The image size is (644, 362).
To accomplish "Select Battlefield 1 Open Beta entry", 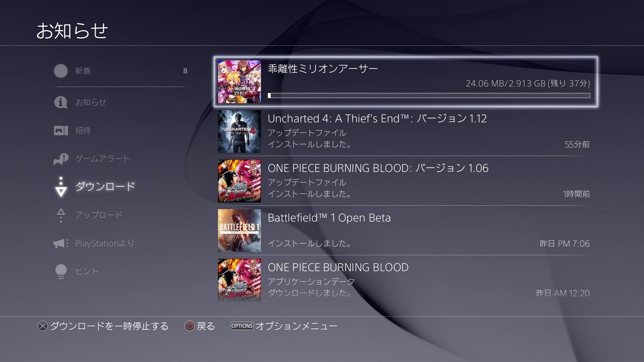I will pyautogui.click(x=404, y=230).
